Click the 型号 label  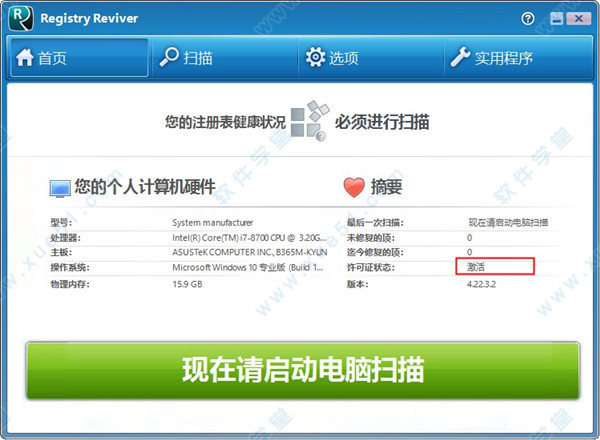pyautogui.click(x=61, y=223)
